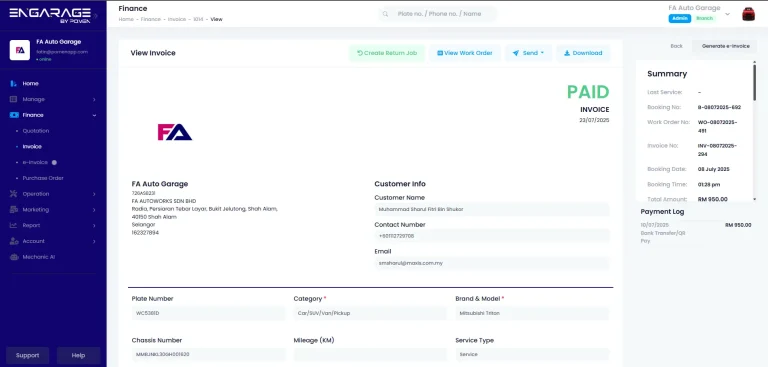Click the Report chart icon
The width and height of the screenshot is (768, 367).
14,225
